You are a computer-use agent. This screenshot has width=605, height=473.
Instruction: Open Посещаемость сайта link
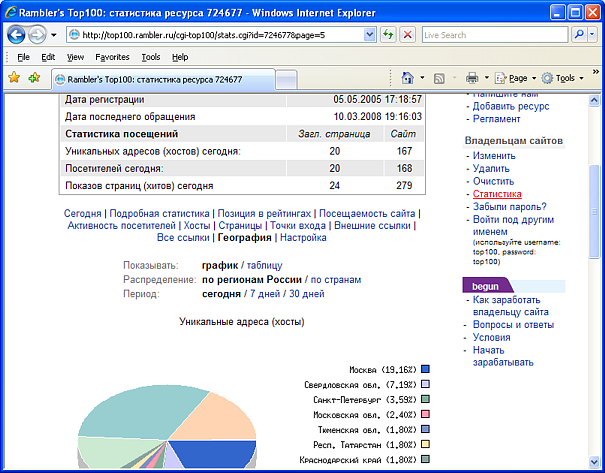tap(367, 213)
